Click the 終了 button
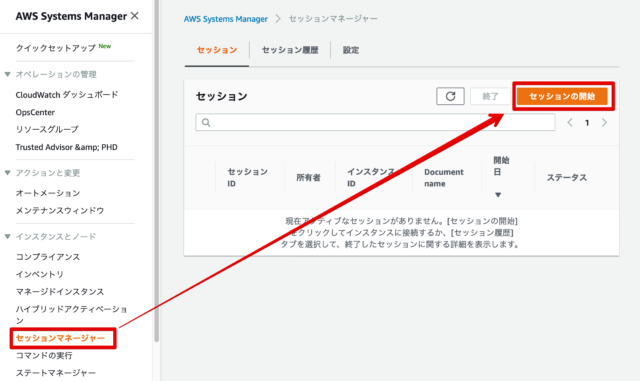640x381 pixels. (x=490, y=96)
